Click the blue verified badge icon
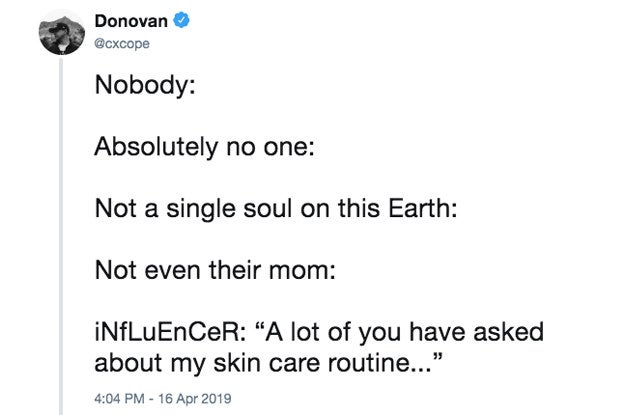The image size is (622, 415). click(182, 20)
